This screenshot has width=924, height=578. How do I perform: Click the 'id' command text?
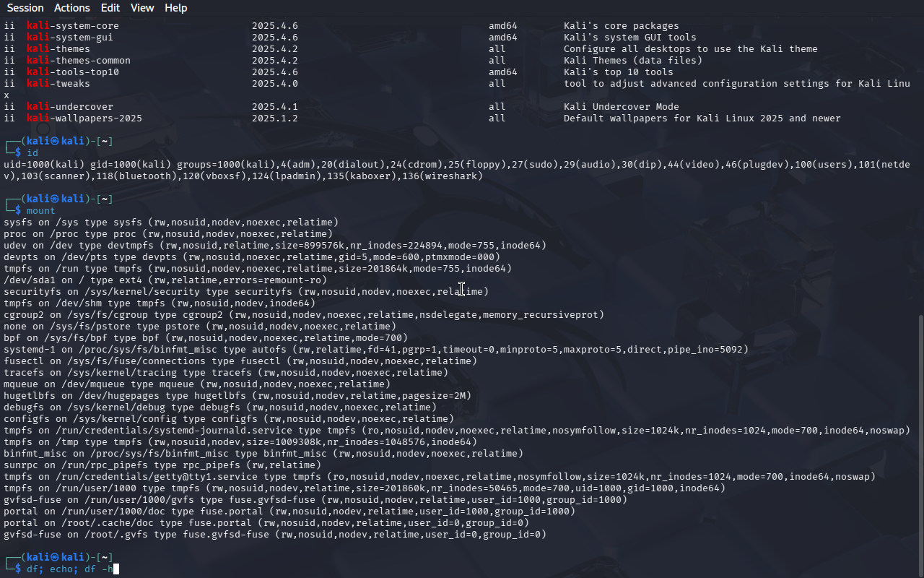click(x=32, y=153)
